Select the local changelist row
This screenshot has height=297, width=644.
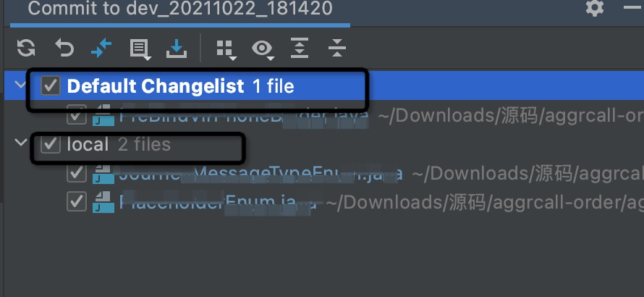click(x=322, y=144)
